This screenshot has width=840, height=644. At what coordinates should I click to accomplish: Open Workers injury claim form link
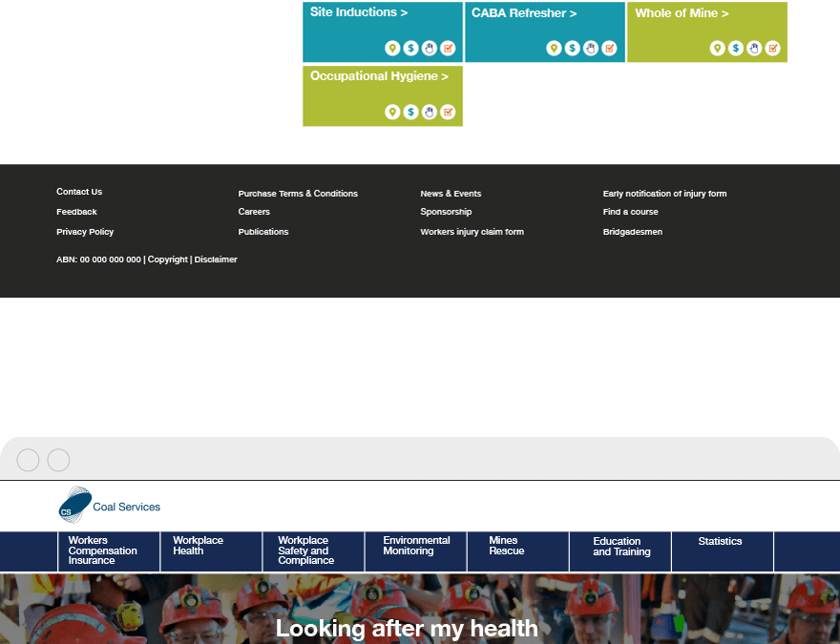472,232
